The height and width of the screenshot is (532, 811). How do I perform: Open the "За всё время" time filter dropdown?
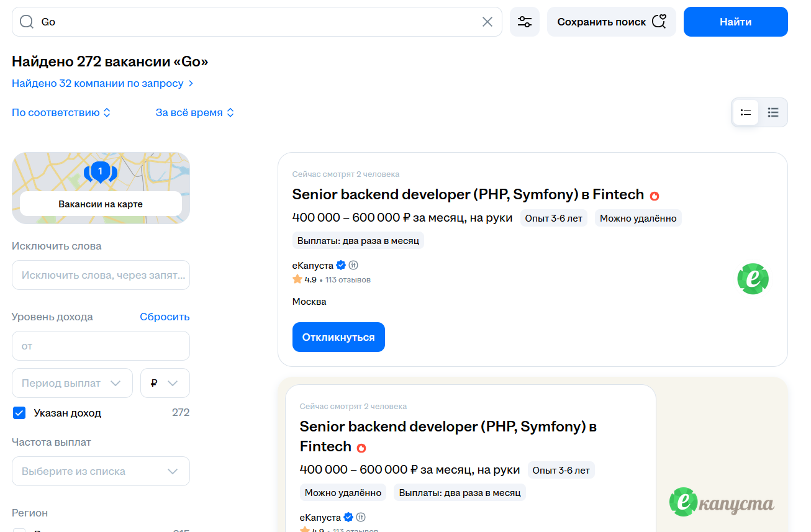pyautogui.click(x=195, y=112)
